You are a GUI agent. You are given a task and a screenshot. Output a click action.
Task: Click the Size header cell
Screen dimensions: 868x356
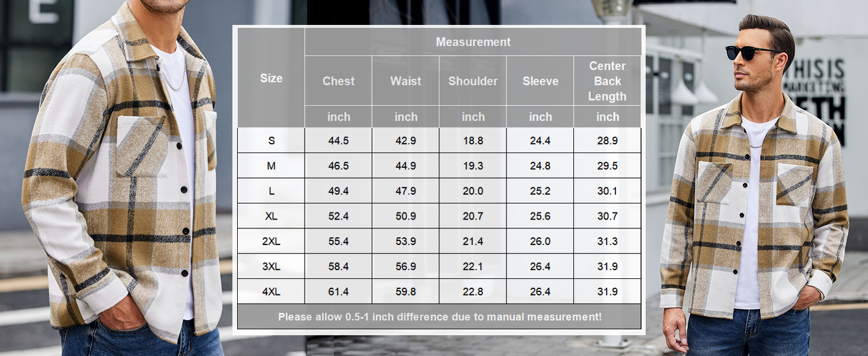point(271,78)
